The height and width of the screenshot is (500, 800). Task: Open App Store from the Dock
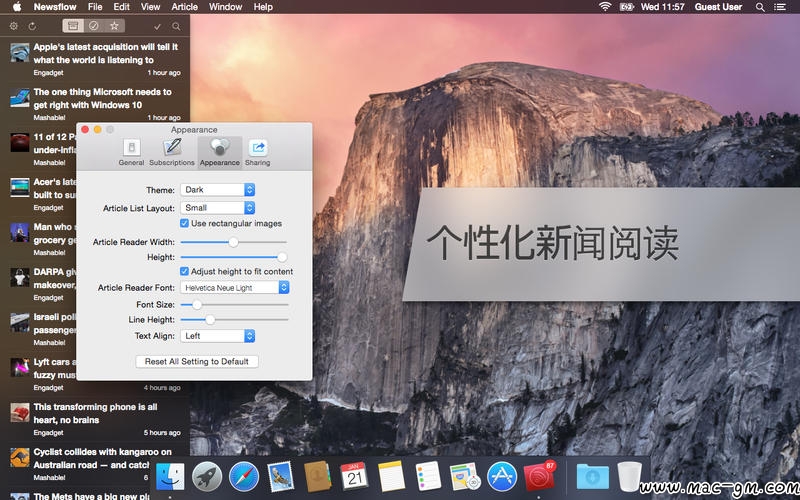[502, 477]
